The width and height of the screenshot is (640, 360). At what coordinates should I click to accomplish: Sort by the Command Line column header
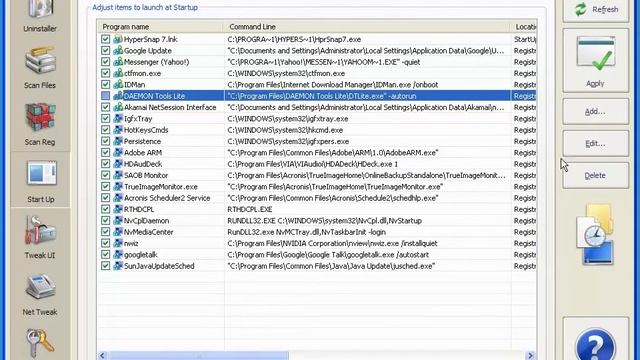(367, 27)
